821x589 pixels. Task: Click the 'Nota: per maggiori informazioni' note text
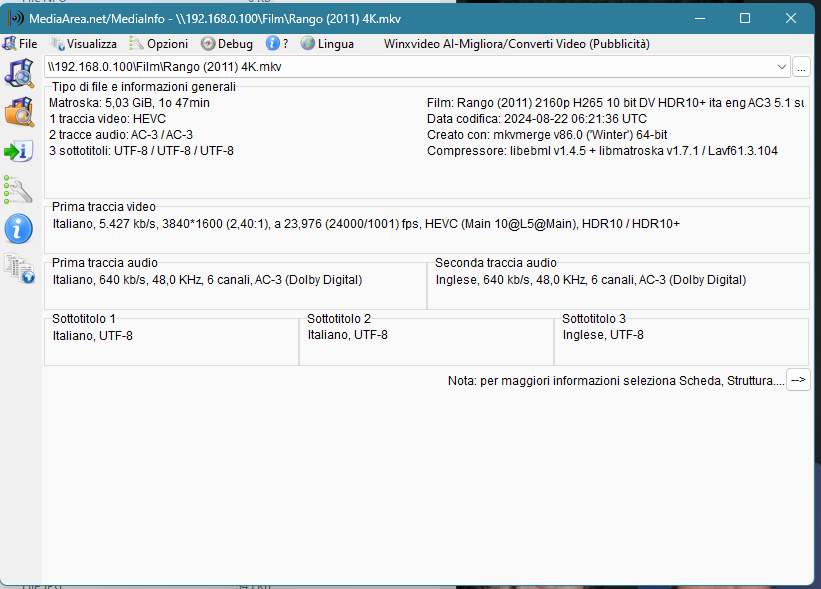(x=616, y=381)
